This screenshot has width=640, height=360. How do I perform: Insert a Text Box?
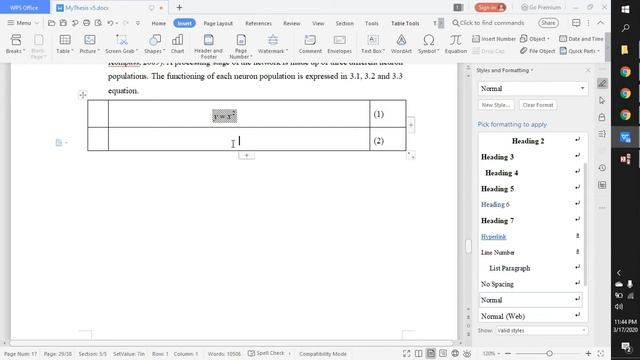[372, 44]
